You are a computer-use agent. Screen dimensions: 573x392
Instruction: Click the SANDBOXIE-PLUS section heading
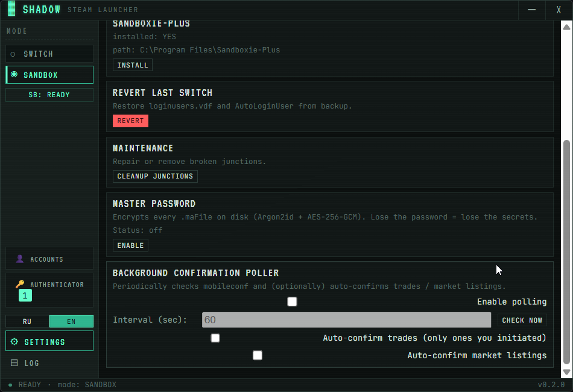pyautogui.click(x=151, y=24)
